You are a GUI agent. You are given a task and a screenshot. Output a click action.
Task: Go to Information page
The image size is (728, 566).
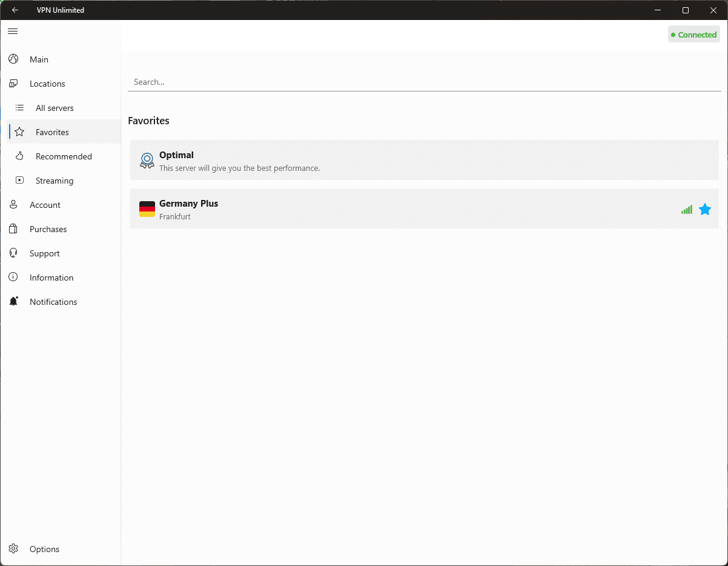tap(51, 278)
